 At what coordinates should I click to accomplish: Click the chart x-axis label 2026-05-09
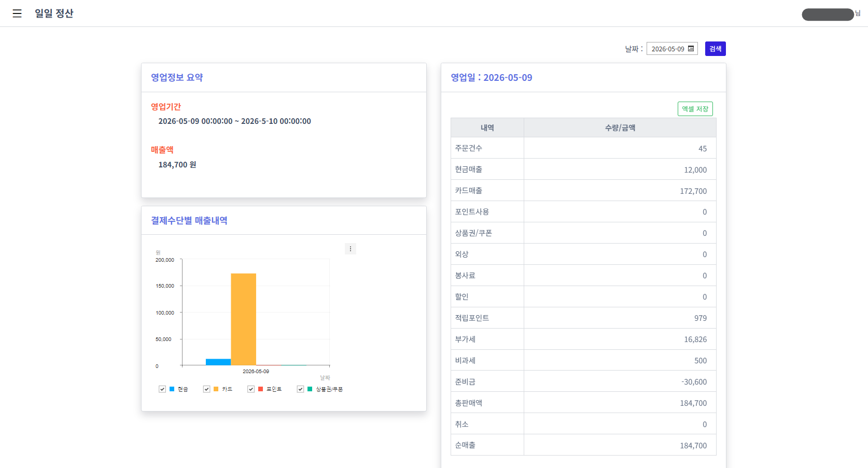point(256,372)
